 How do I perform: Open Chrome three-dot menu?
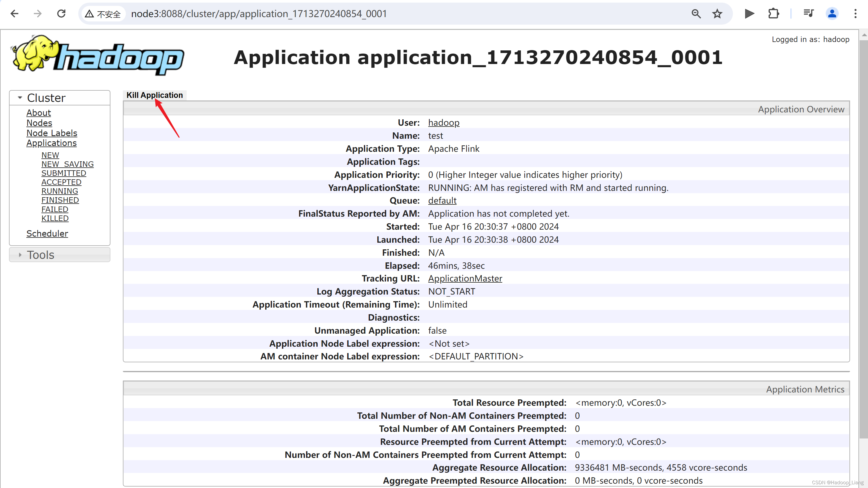click(x=855, y=14)
